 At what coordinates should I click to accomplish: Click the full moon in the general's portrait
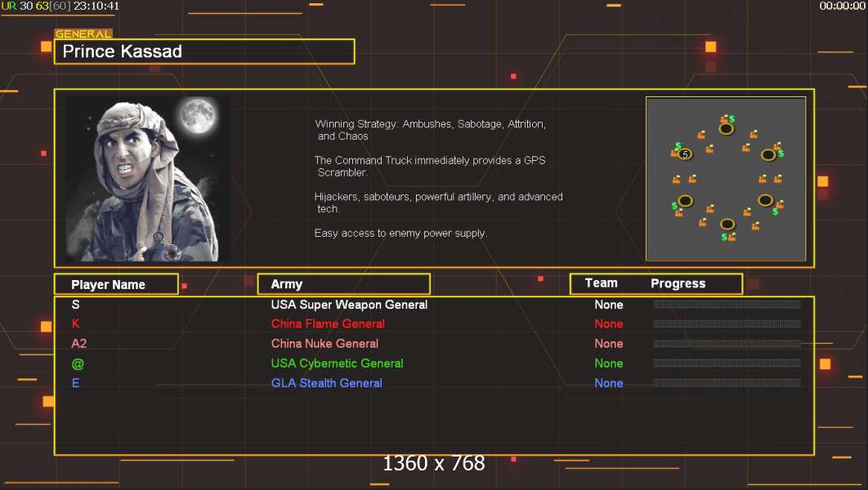click(x=198, y=115)
